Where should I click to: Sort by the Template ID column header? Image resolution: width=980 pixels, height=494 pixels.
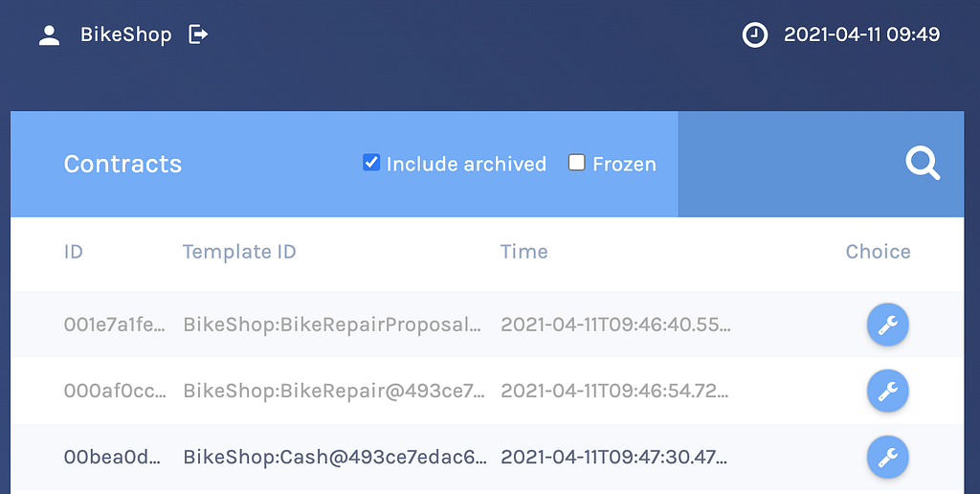[x=239, y=252]
